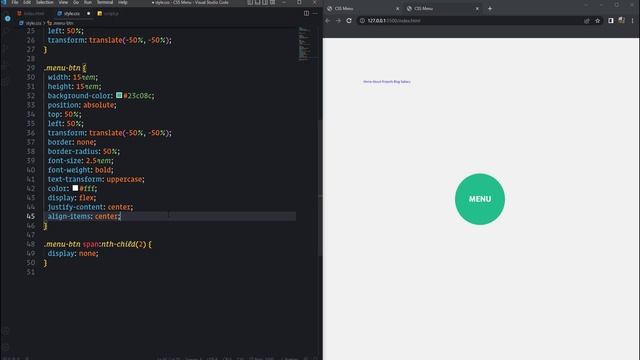View site information icon in address bar
This screenshot has width=640, height=360.
pos(362,20)
